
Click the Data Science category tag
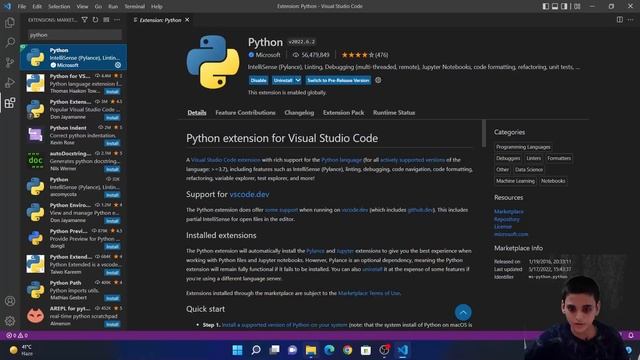pos(529,169)
